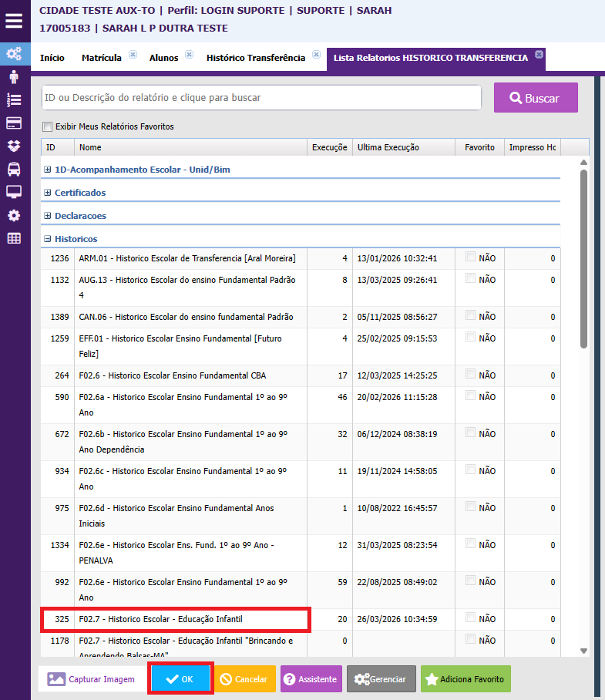605x700 pixels.
Task: Click the Buscar search button
Action: (x=536, y=98)
